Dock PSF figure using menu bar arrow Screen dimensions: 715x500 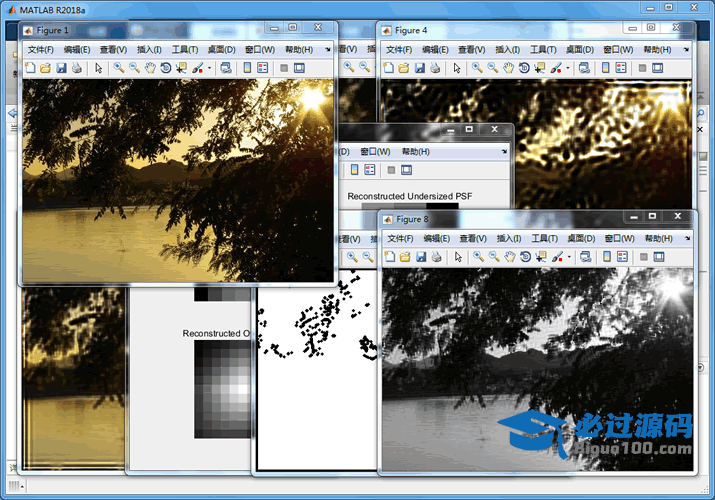coord(504,152)
